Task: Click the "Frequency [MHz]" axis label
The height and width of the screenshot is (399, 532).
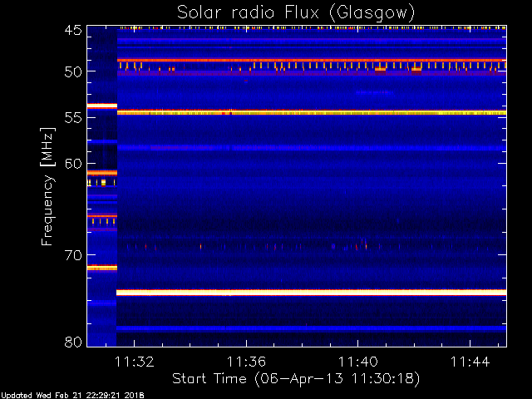Action: pos(47,186)
